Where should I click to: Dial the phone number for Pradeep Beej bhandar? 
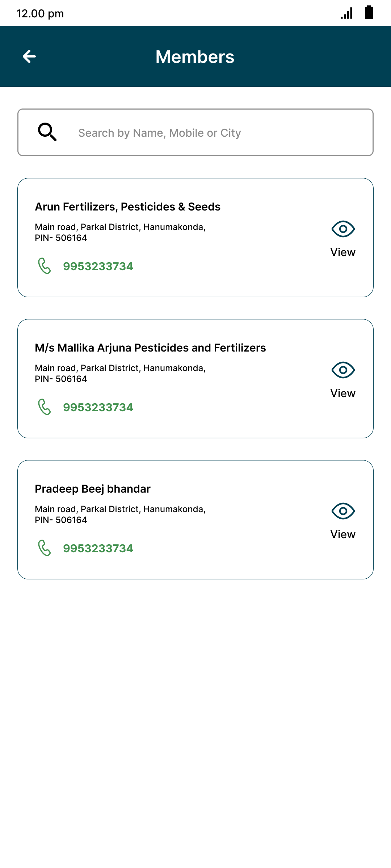tap(98, 549)
